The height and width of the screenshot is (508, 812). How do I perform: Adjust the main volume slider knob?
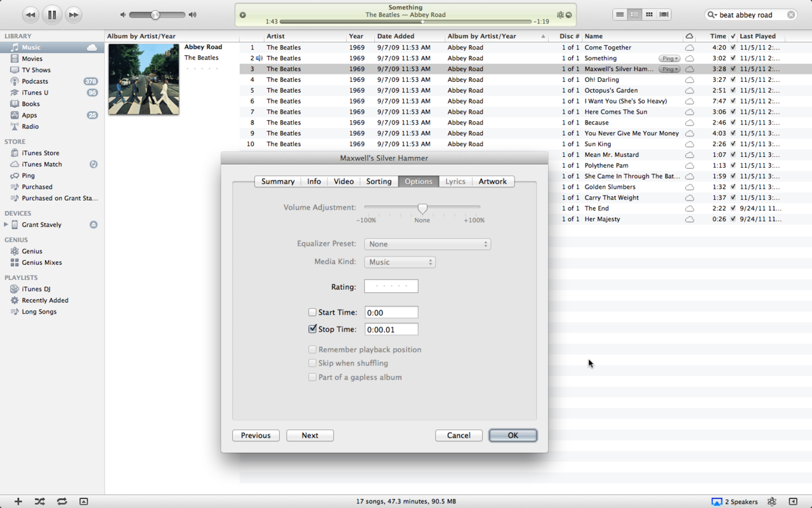[155, 15]
